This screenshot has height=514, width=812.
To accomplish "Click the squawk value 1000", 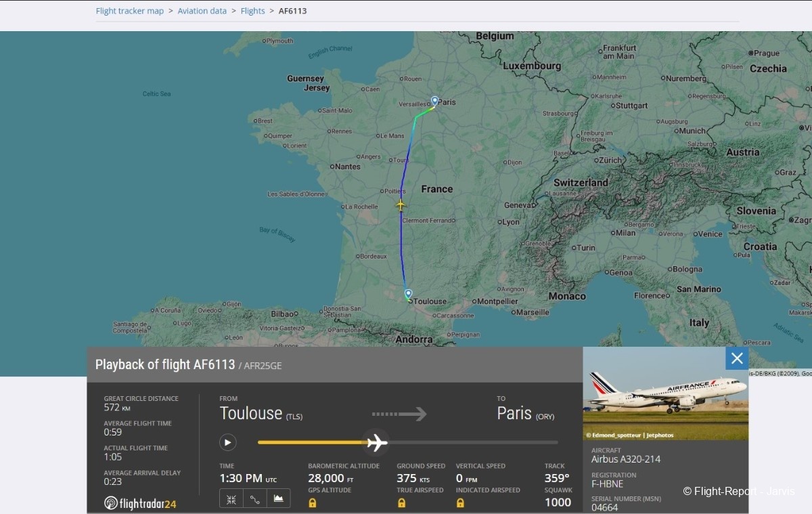I will point(558,502).
